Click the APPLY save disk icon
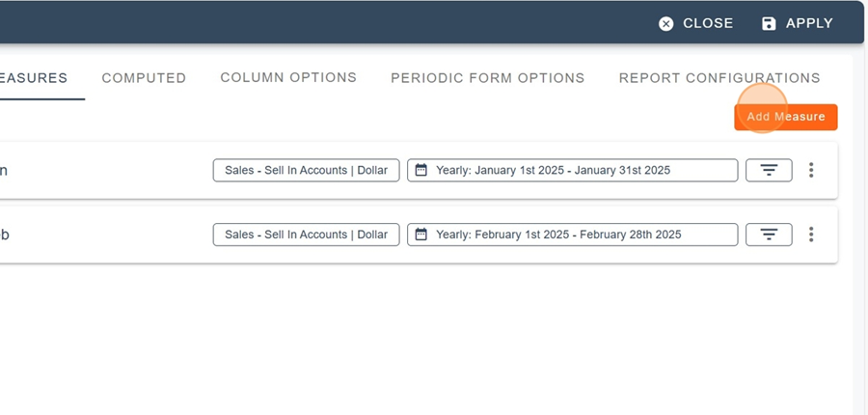The height and width of the screenshot is (415, 868). pyautogui.click(x=769, y=24)
